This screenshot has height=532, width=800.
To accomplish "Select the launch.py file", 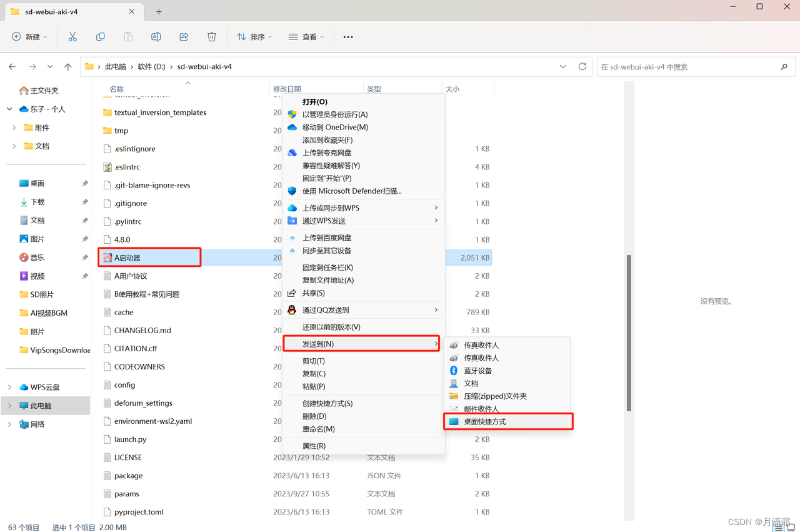I will click(x=130, y=439).
